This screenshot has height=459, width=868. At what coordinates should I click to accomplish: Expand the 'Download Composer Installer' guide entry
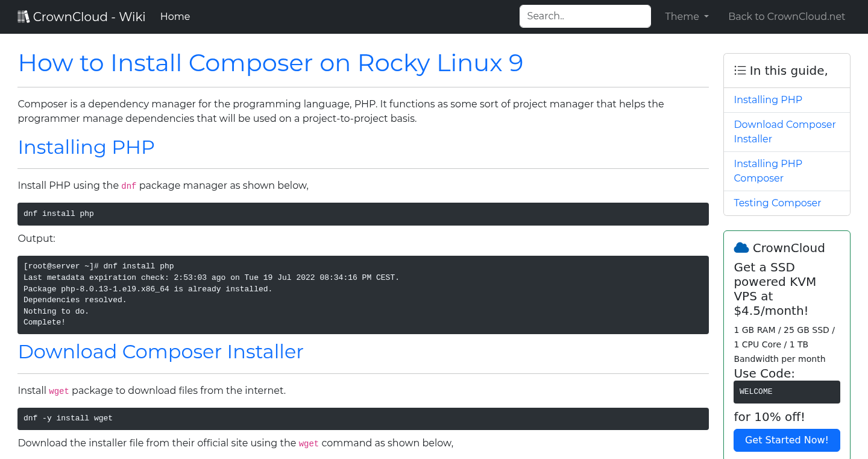(784, 131)
